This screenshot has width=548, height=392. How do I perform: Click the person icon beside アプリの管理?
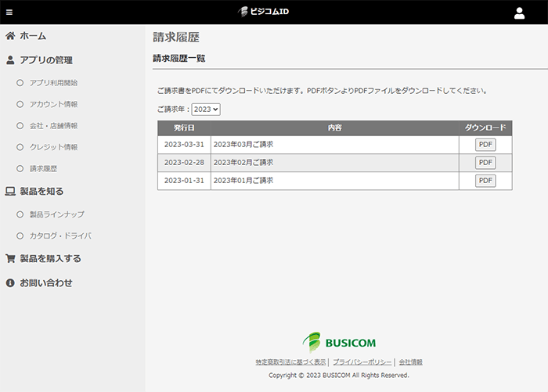[10, 60]
